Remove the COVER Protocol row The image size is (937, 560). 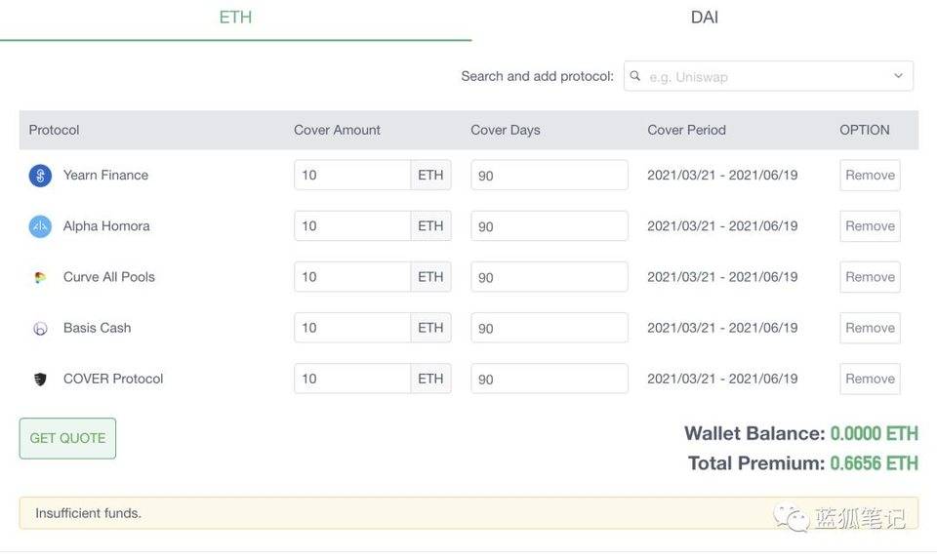pyautogui.click(x=870, y=378)
